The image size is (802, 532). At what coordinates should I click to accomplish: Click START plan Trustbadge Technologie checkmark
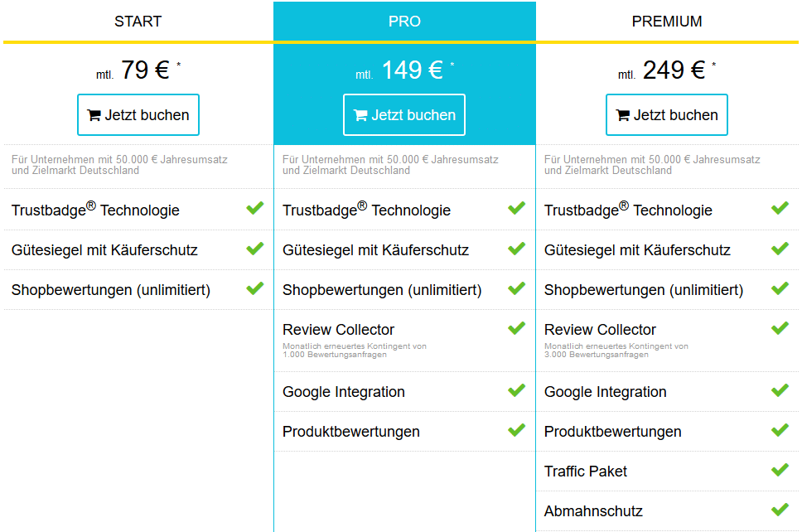pyautogui.click(x=255, y=208)
